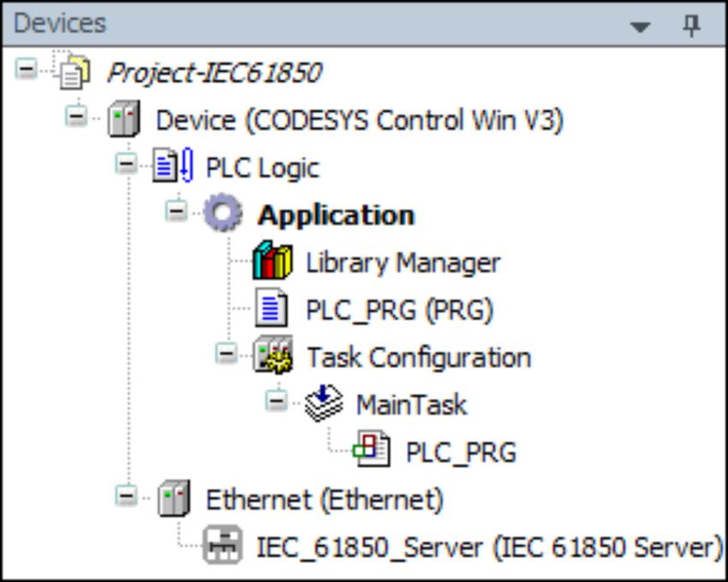The height and width of the screenshot is (582, 728).
Task: Open Library Manager via its books icon
Action: pos(272,260)
